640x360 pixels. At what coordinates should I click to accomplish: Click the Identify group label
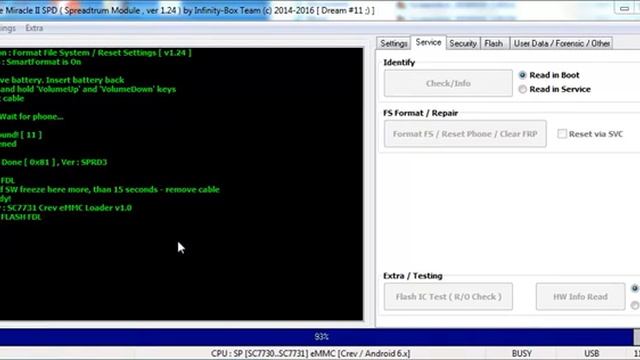(399, 62)
